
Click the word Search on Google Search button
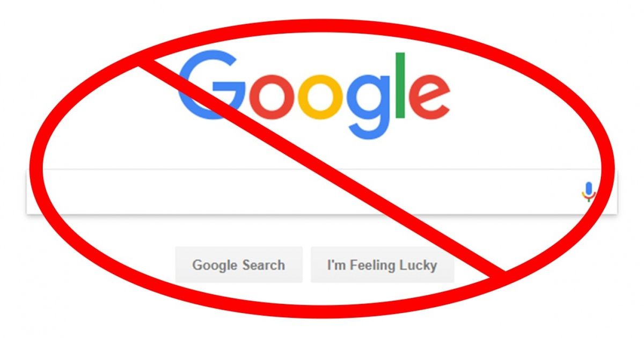click(x=264, y=265)
